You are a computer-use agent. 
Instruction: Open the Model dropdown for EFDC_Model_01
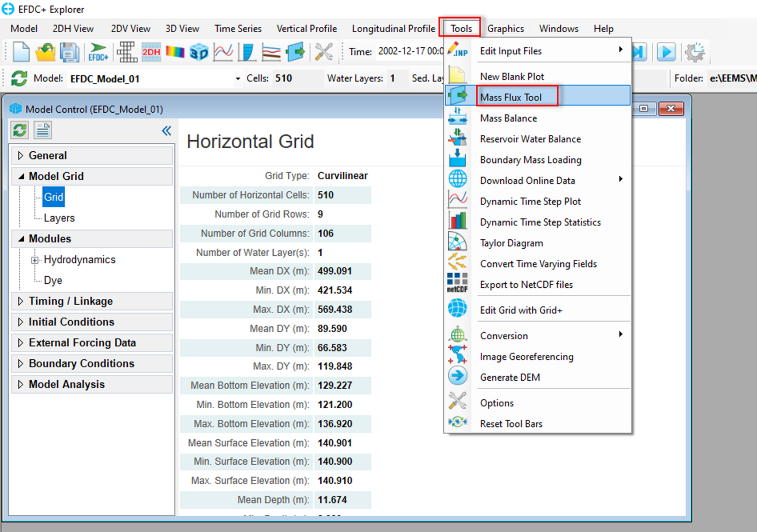(x=237, y=78)
